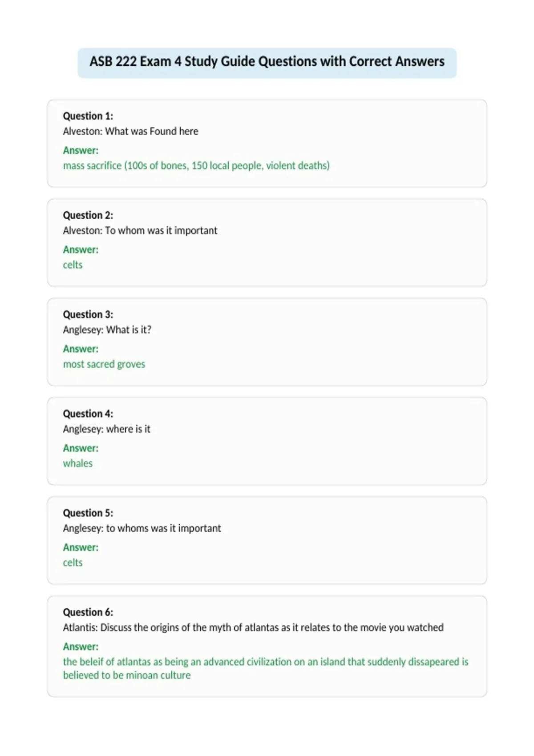The image size is (534, 756).
Task: Select the Question 4 heading
Action: (88, 414)
